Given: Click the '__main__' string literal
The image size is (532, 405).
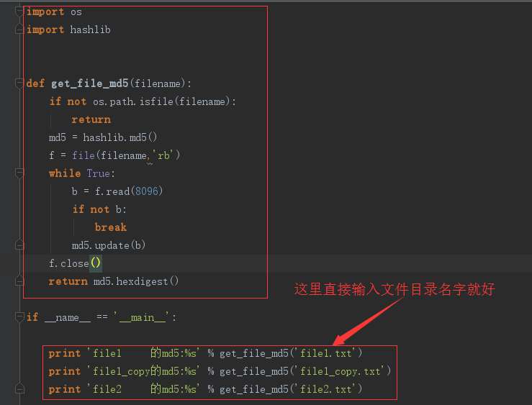Looking at the screenshot, I should (143, 317).
